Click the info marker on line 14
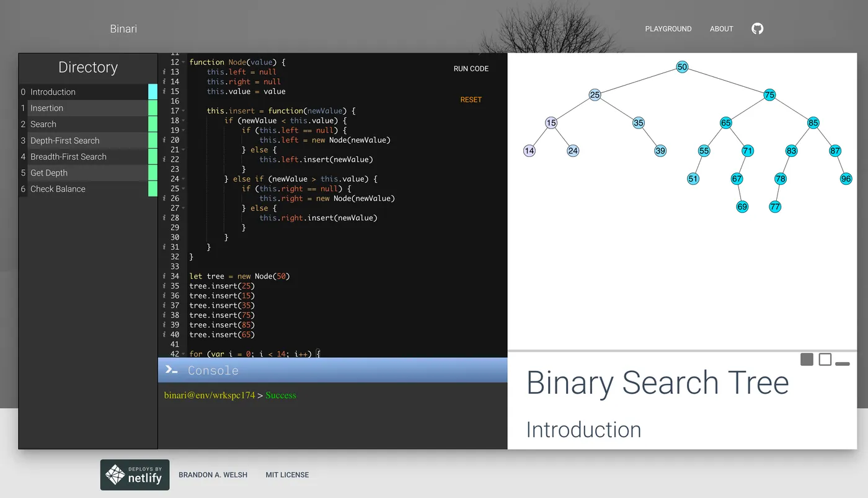The width and height of the screenshot is (868, 498). pos(164,82)
